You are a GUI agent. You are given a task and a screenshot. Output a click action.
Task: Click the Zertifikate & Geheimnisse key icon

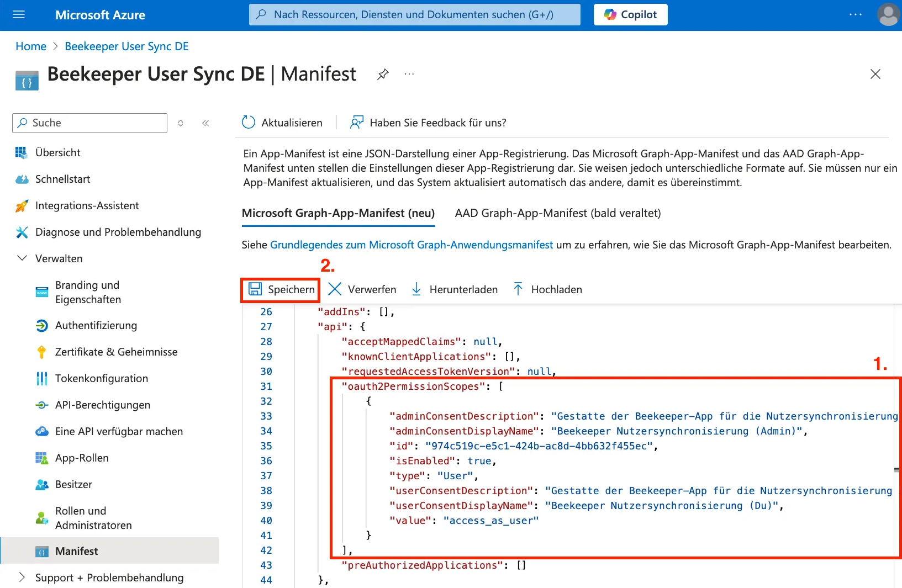click(42, 352)
